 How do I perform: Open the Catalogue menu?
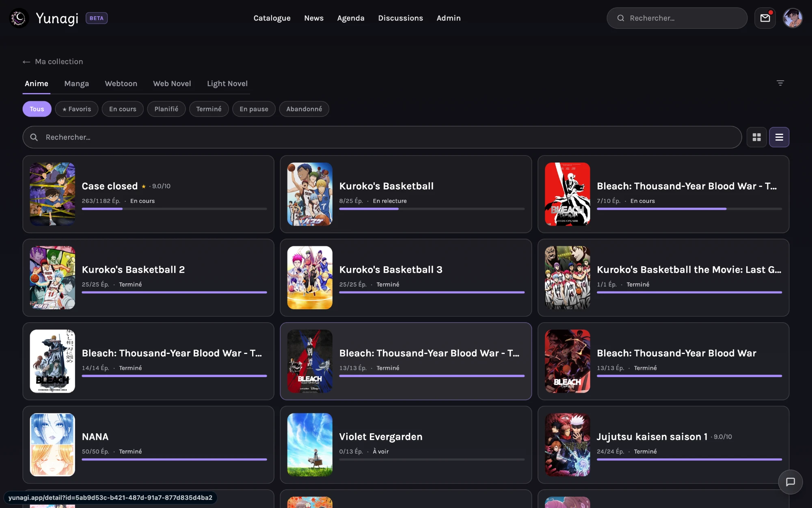pyautogui.click(x=272, y=18)
